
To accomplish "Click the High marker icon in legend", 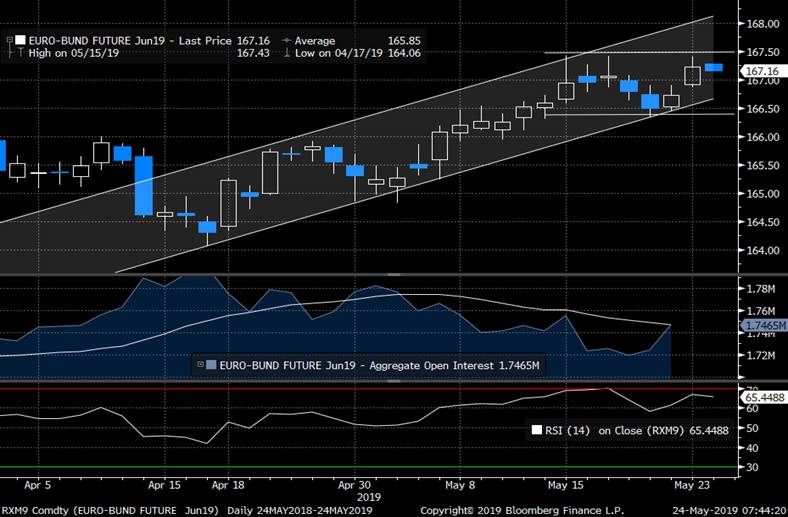I will coord(21,53).
